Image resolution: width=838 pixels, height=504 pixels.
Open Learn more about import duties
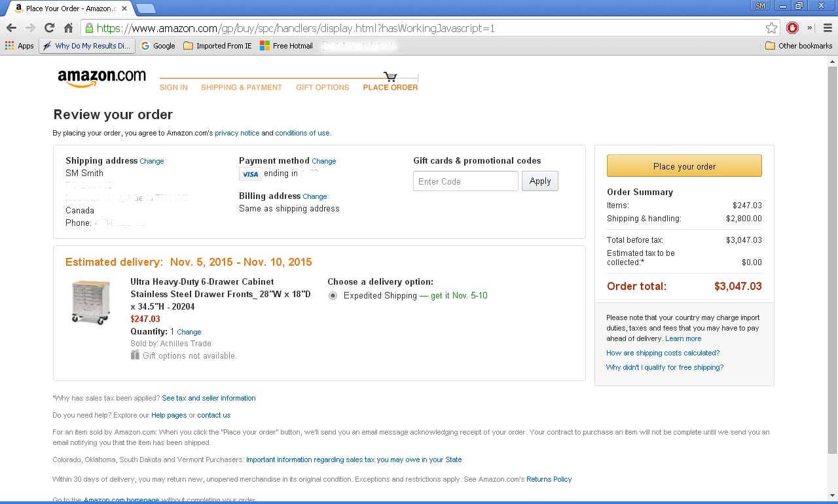683,338
